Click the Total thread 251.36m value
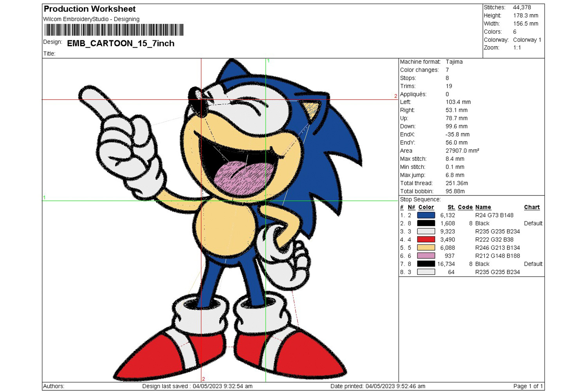This screenshot has width=588, height=391. [456, 183]
